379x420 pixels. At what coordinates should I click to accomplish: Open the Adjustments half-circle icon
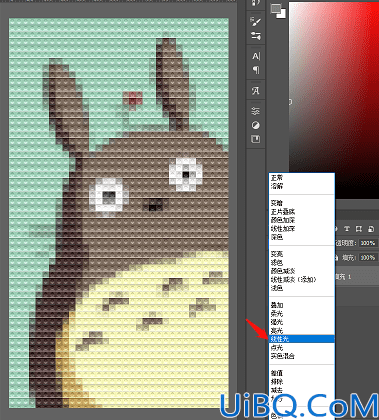(256, 125)
